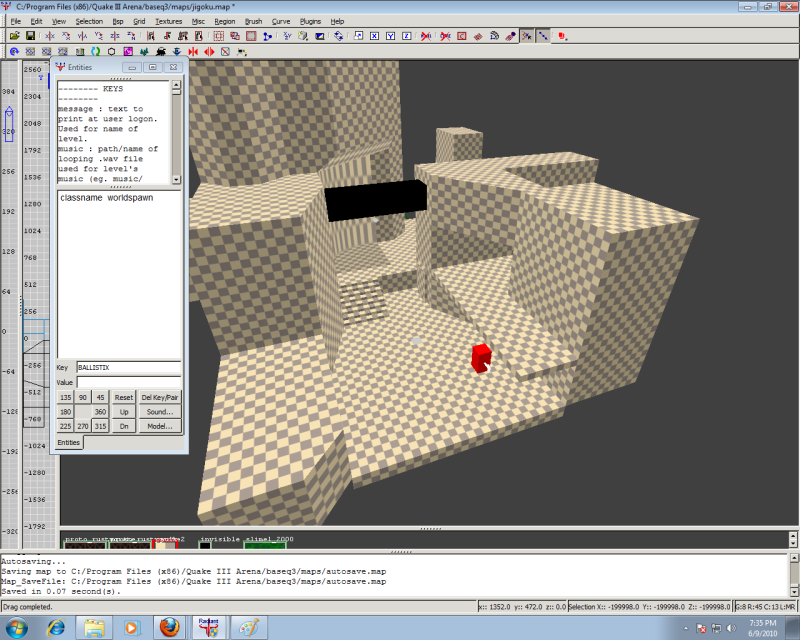Click the magenta C square toolbar icon

click(x=128, y=52)
